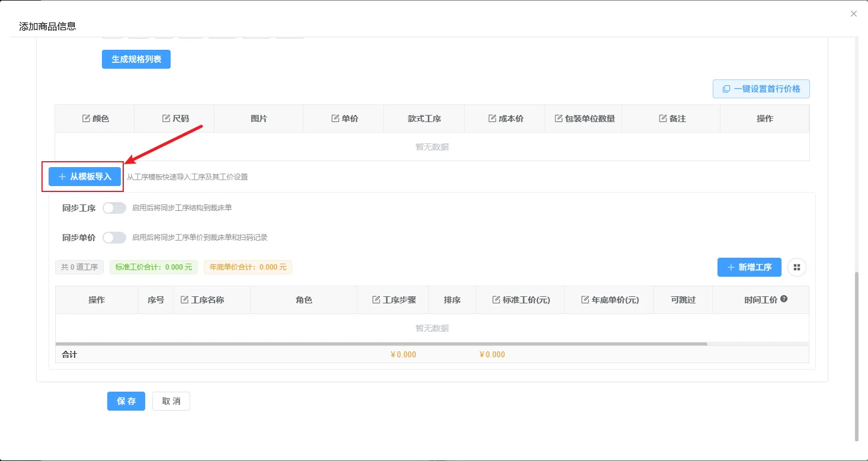Click the 共 0 道工序 tag
Screen dimensions: 868x461
[80, 267]
